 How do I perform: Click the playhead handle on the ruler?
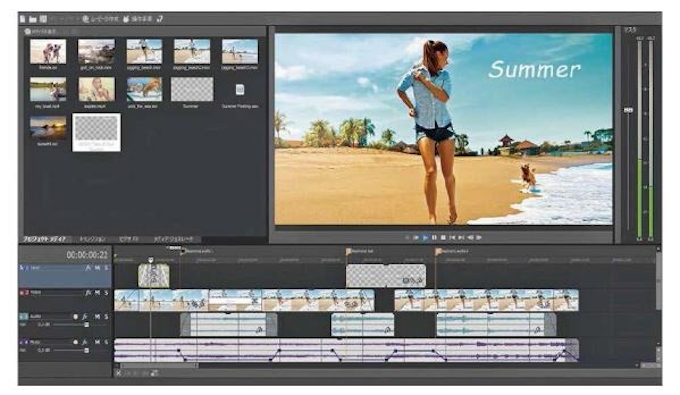tap(151, 260)
